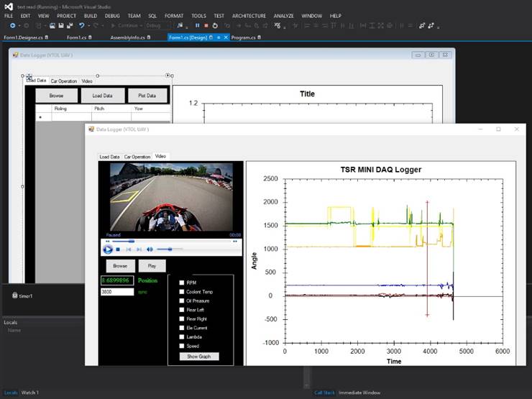Click the media player play button

tap(108, 249)
